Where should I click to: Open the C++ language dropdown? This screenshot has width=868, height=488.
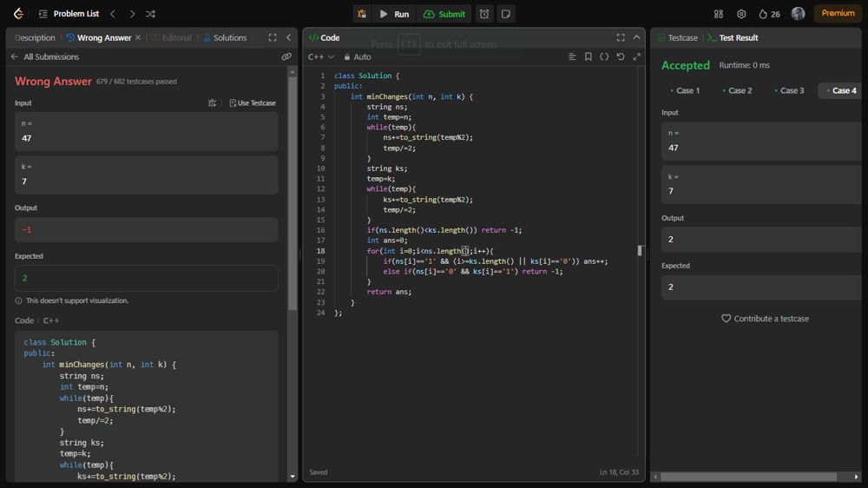(x=321, y=56)
